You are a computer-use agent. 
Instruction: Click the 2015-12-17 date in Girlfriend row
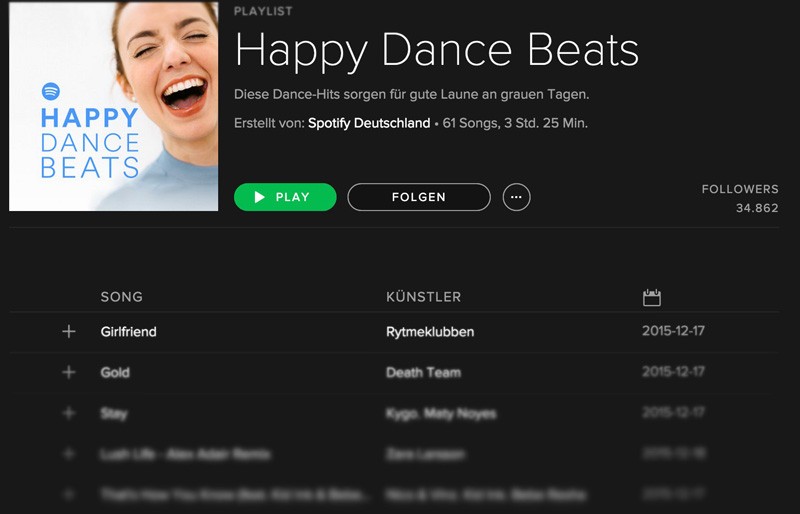[673, 331]
